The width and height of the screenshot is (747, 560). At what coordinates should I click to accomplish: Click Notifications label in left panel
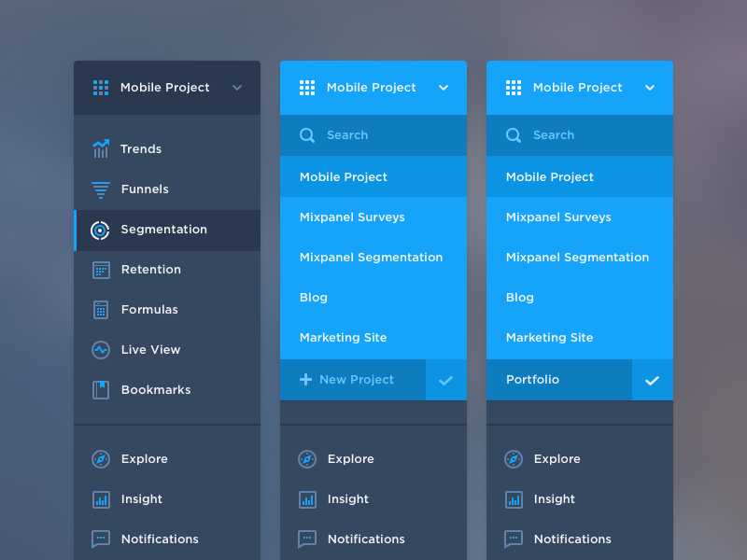(x=160, y=539)
